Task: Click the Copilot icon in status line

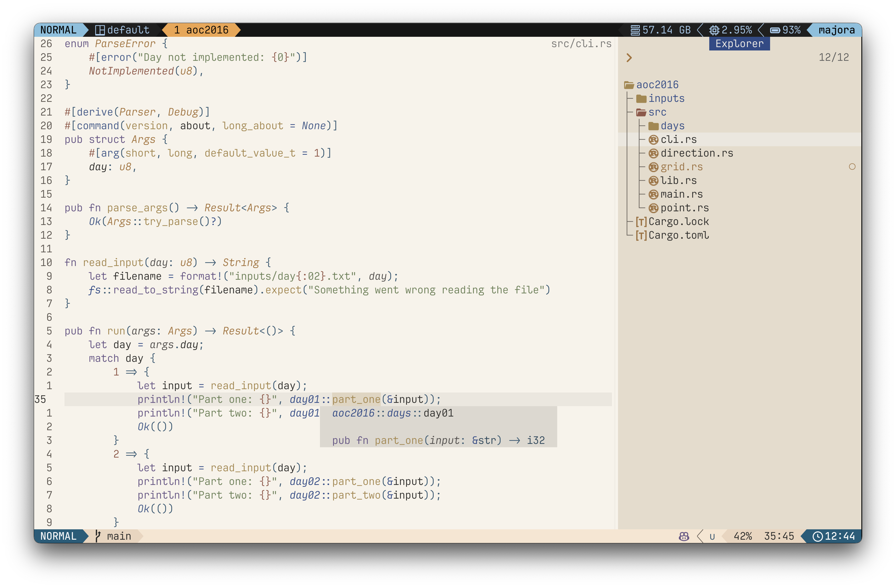Action: [684, 536]
